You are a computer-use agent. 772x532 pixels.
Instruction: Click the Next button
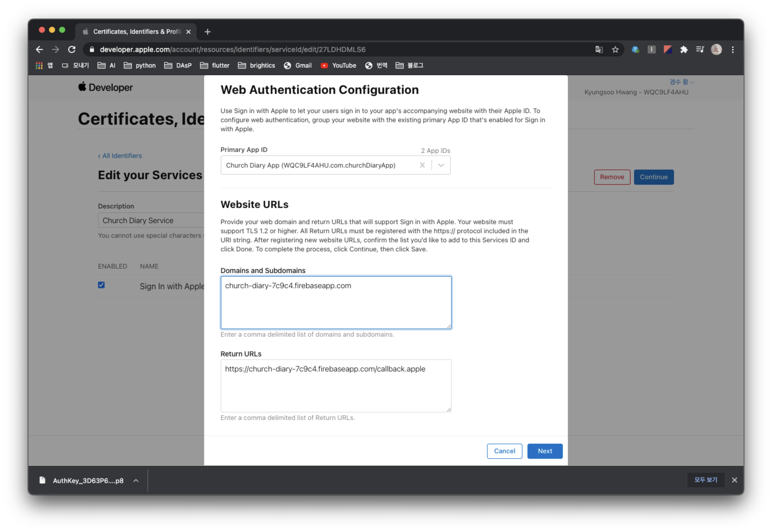point(544,451)
